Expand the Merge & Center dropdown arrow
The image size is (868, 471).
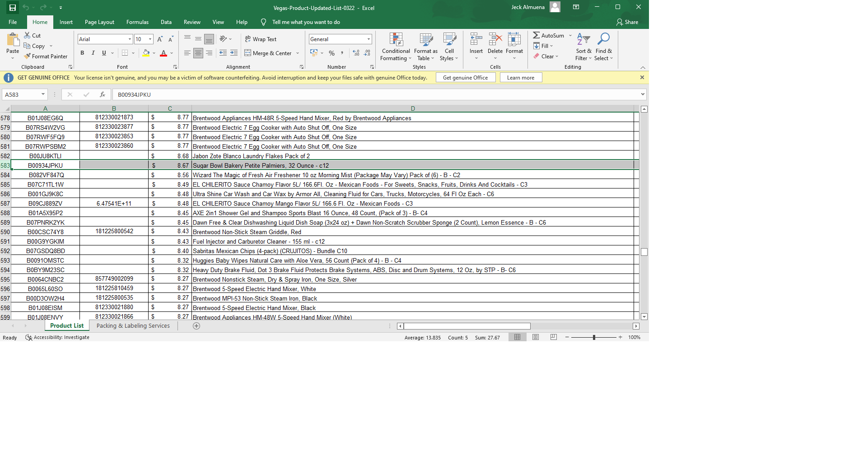(298, 53)
